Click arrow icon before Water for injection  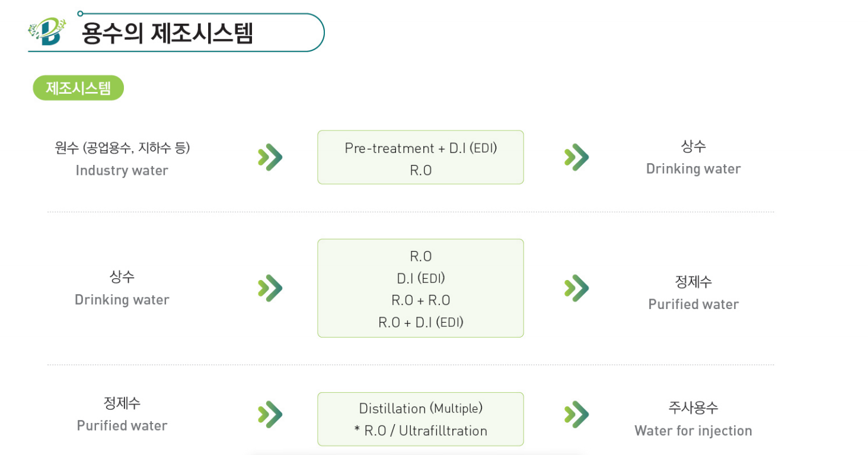pos(576,414)
